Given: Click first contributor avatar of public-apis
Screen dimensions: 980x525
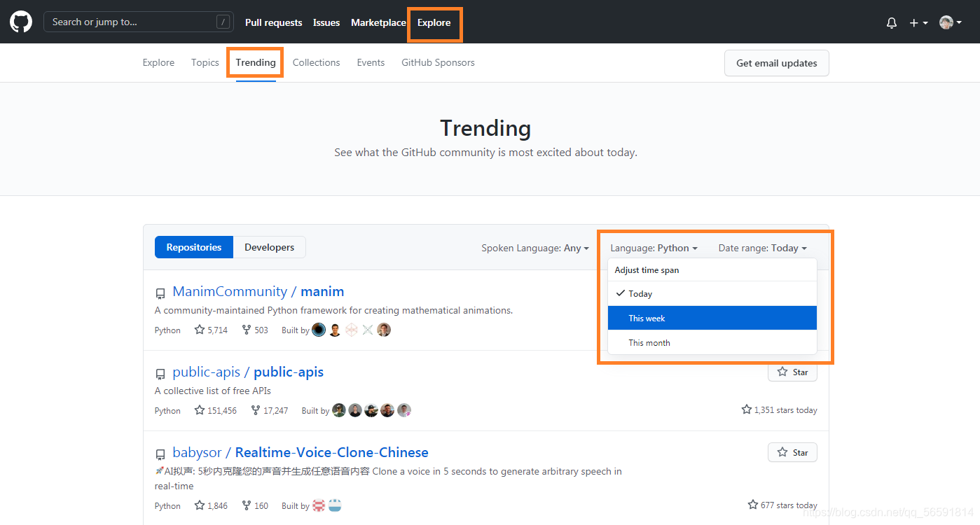Looking at the screenshot, I should [339, 410].
